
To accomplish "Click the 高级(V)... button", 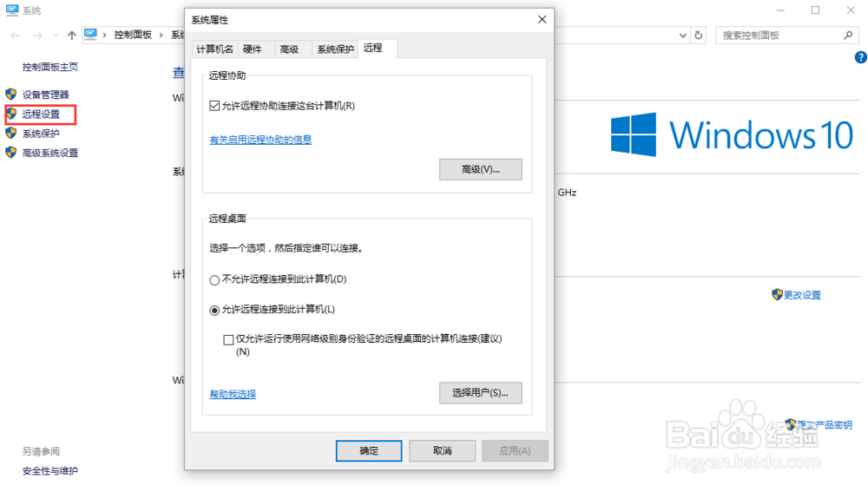I will (481, 169).
